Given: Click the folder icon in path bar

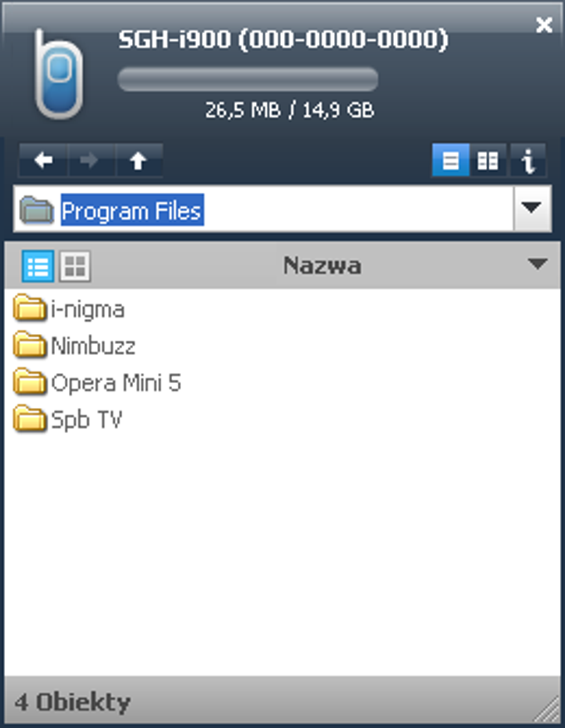Looking at the screenshot, I should point(37,210).
